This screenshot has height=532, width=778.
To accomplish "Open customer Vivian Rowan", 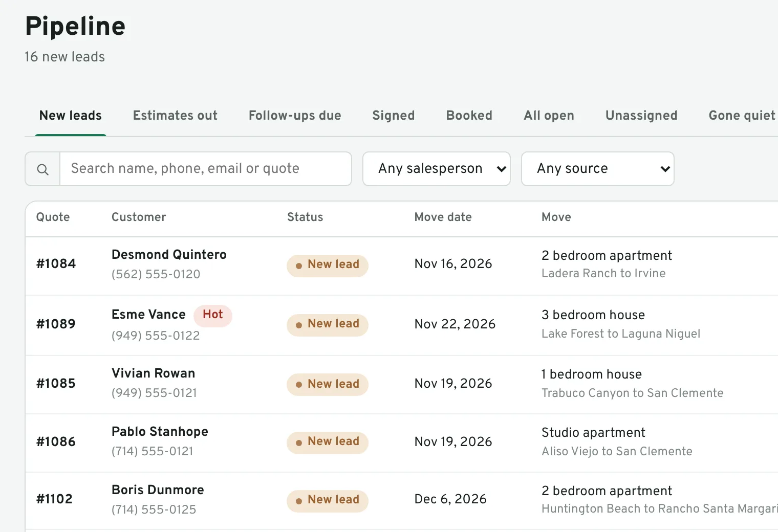I will click(154, 373).
